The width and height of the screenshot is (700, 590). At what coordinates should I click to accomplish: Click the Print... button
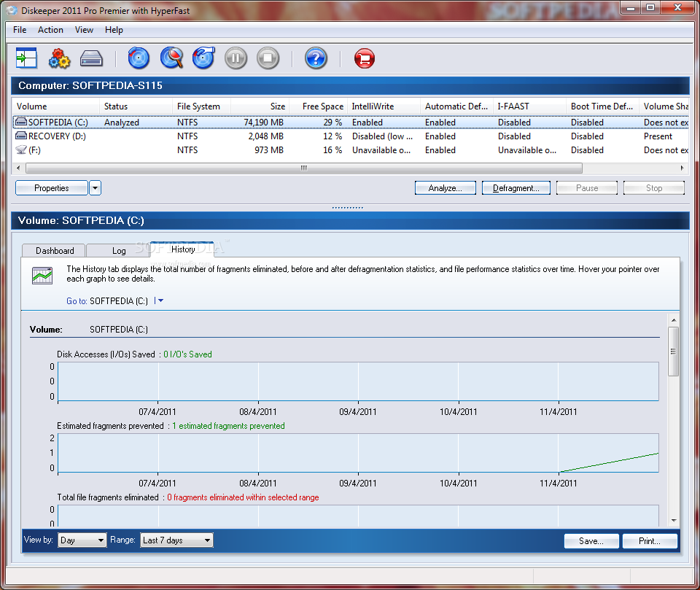650,541
